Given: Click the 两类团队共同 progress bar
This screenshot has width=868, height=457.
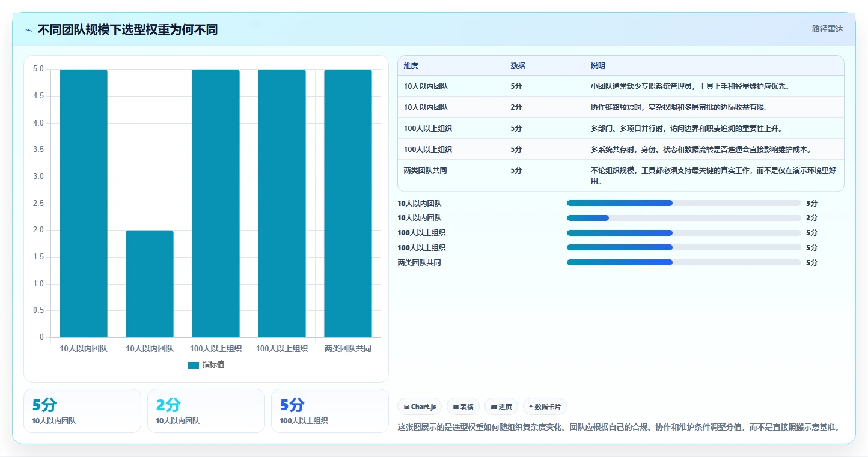Looking at the screenshot, I should tap(684, 262).
